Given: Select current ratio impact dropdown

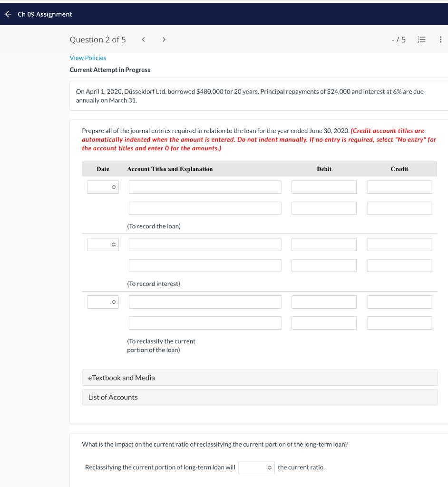Looking at the screenshot, I should click(257, 468).
